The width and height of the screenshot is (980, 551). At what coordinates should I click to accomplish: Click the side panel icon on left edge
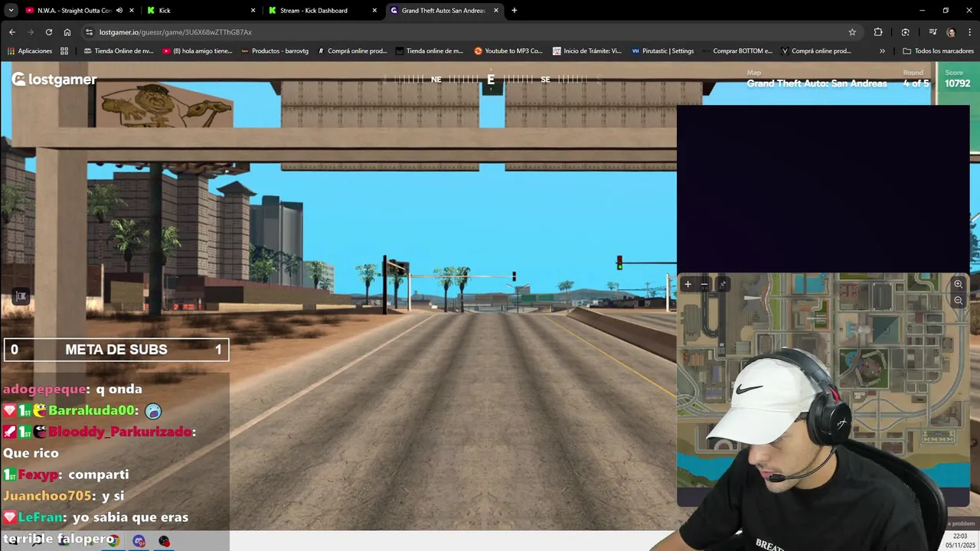(21, 296)
